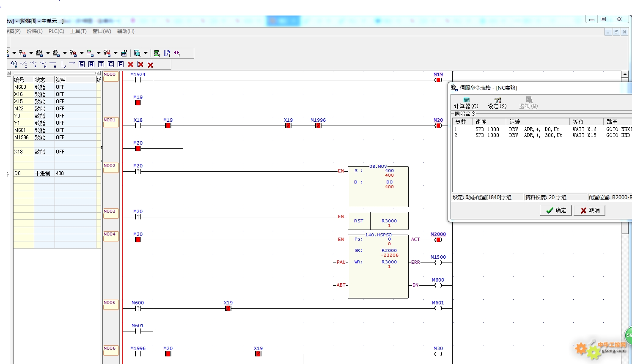Select the boxed S set tool
This screenshot has height=364, width=632.
[82, 64]
